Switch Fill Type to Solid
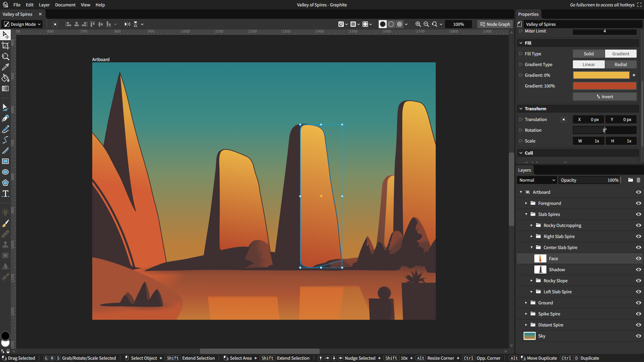 coord(589,54)
